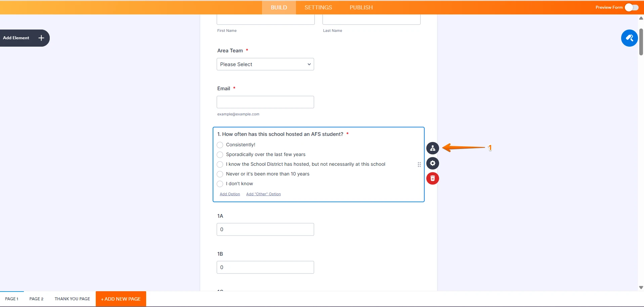The image size is (644, 307).
Task: Click the chevron on the Area Team dropdown
Action: tap(308, 64)
